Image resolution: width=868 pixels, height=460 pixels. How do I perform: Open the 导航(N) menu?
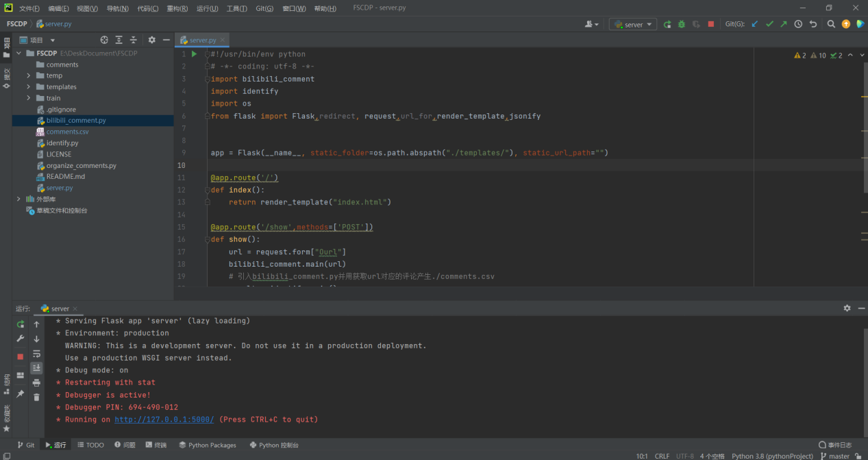point(117,8)
